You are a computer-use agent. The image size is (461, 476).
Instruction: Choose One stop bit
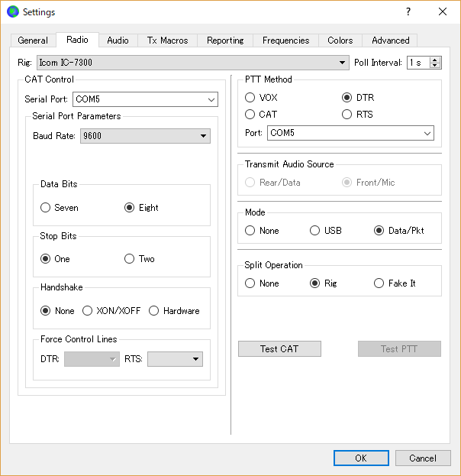(55, 259)
